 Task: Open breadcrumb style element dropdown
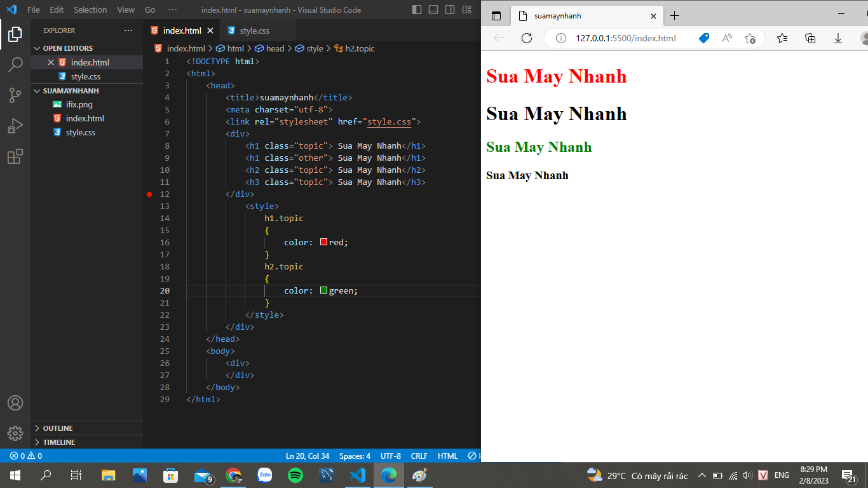[x=309, y=48]
